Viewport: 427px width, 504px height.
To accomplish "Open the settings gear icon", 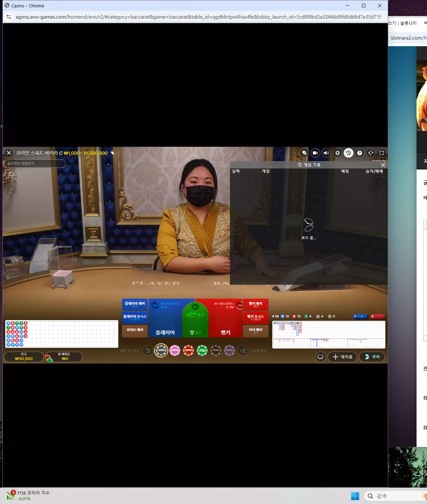I will [337, 153].
